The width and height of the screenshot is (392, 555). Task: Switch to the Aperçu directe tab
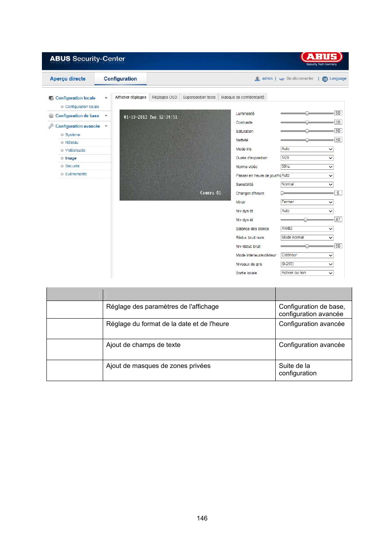click(68, 79)
